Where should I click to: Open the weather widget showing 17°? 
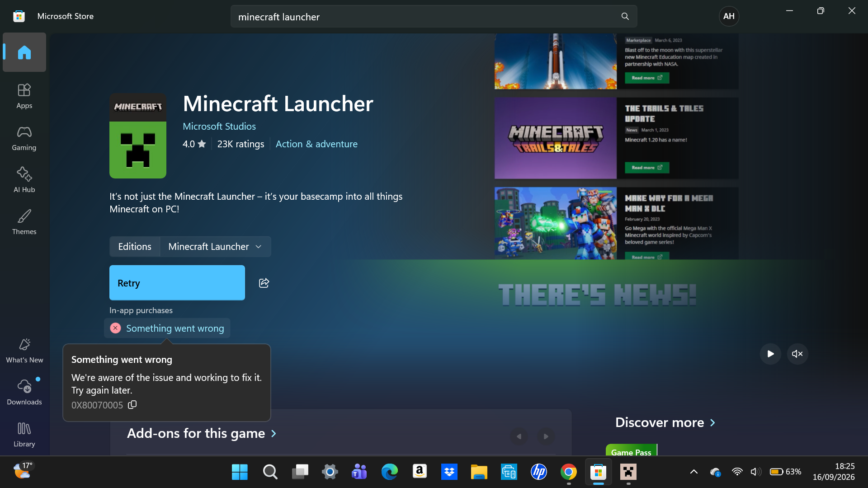[x=23, y=471]
